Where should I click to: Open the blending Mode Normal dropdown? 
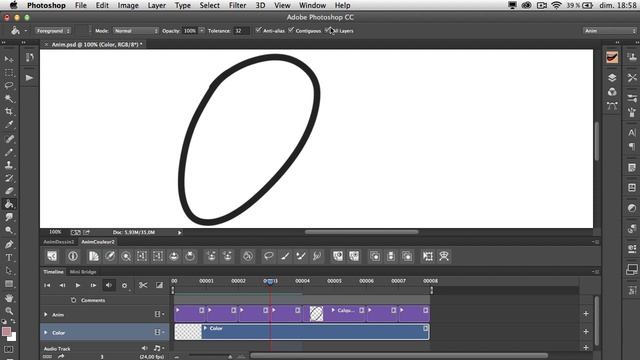(x=136, y=31)
